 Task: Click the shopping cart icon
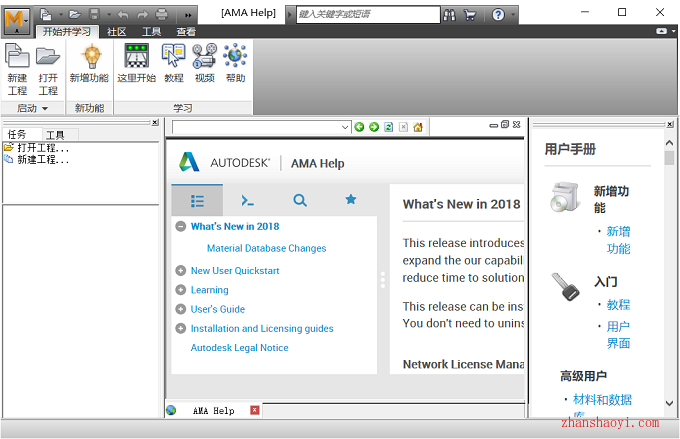470,15
